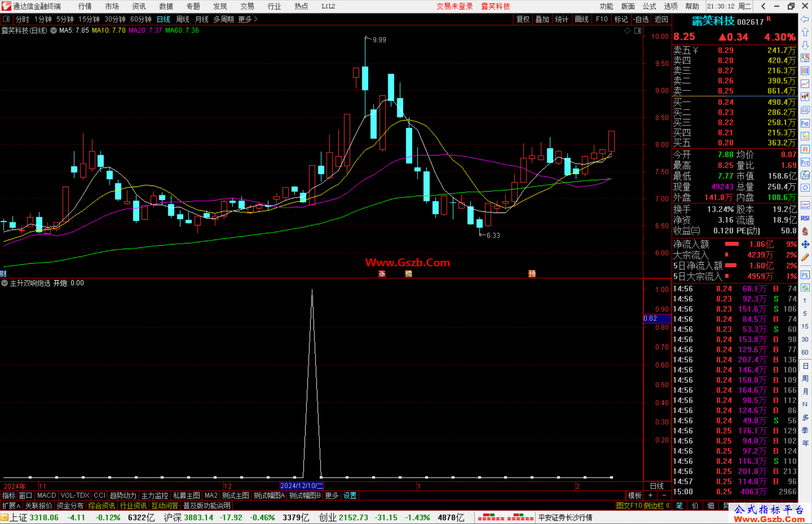812x524 pixels.
Task: Click the red S dollar sidebar icon
Action: pos(805,231)
